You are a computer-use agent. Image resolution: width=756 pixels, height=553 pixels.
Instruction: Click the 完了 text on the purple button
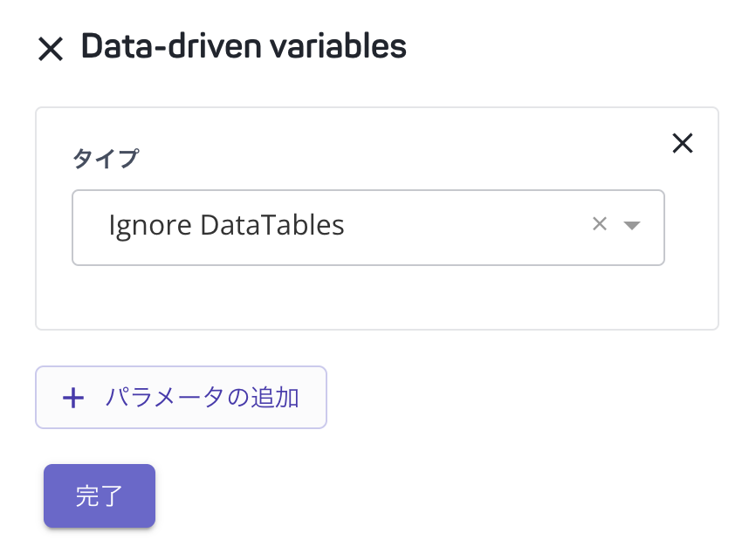coord(100,496)
